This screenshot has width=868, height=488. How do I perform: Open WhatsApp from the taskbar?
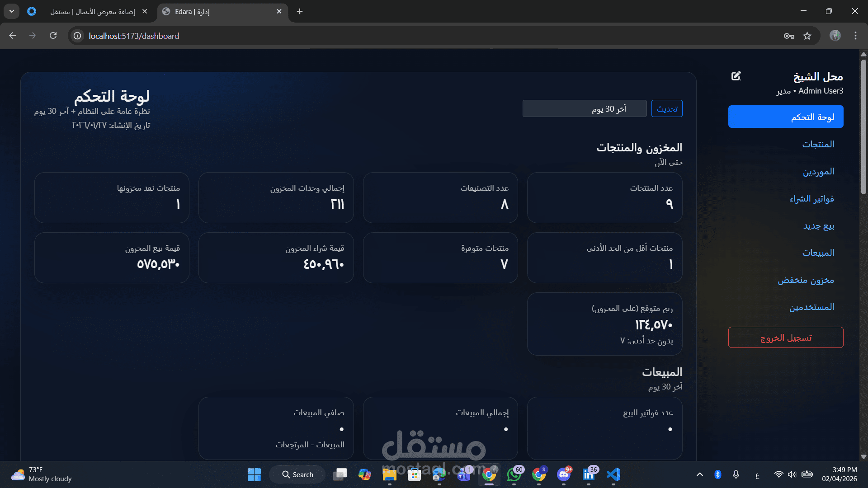[x=514, y=474]
